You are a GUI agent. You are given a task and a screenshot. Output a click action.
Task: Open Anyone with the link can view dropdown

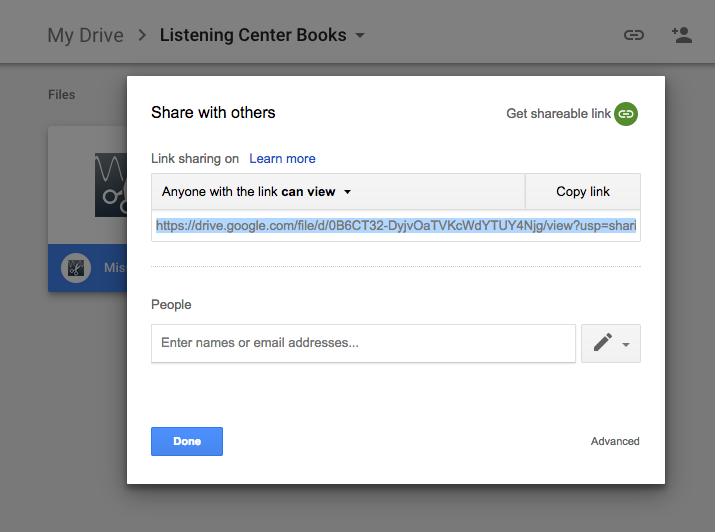[x=338, y=191]
